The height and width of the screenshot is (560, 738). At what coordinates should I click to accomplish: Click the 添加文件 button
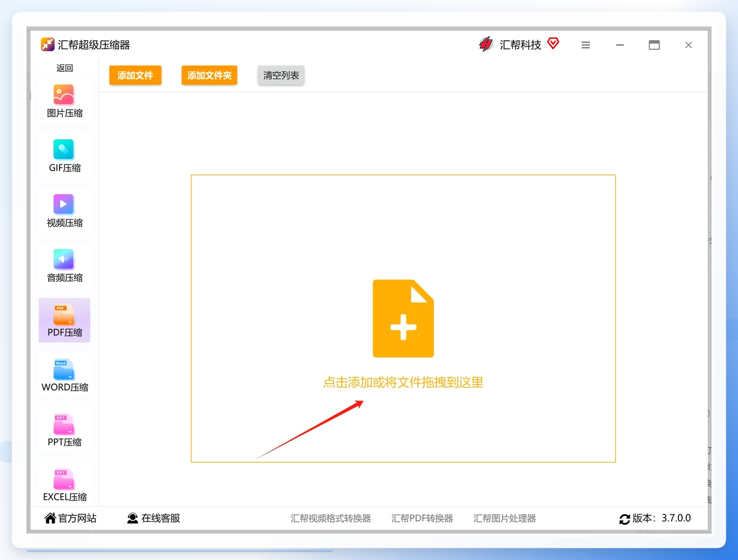(135, 76)
